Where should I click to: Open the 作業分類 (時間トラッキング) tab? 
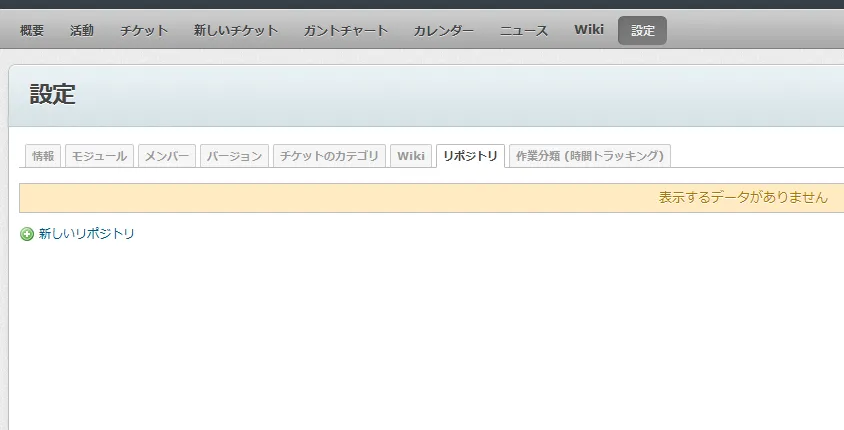pos(589,156)
